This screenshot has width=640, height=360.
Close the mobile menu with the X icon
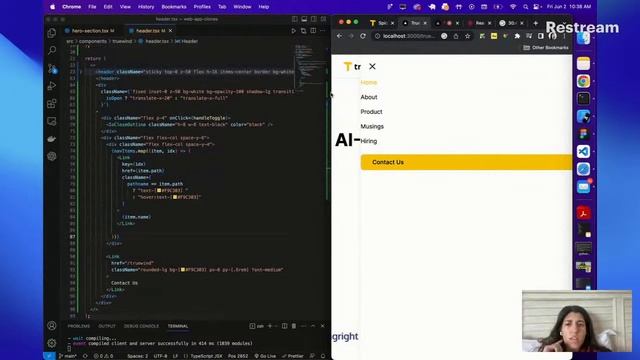pos(372,66)
